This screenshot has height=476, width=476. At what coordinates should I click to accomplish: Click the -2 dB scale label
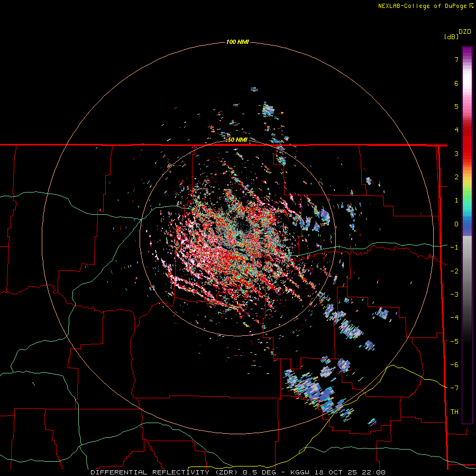click(454, 271)
